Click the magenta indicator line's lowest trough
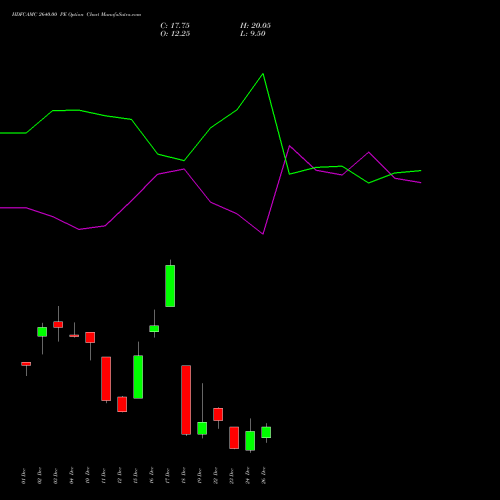Screen dimensions: 500x500 (x=263, y=234)
